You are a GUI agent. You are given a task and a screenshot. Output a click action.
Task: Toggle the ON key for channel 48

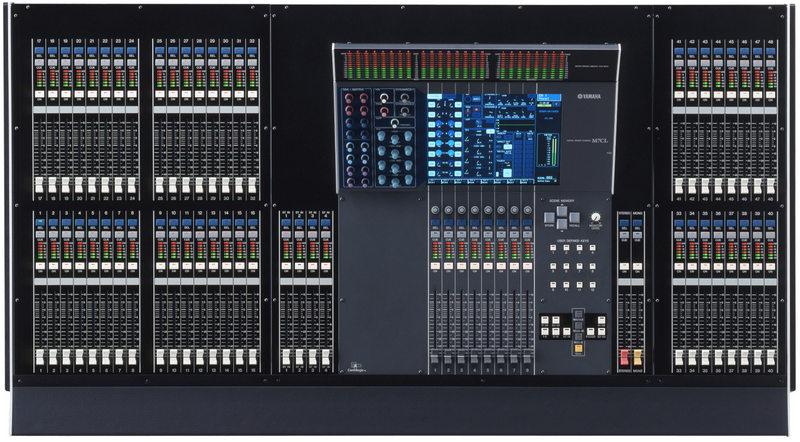tap(770, 94)
